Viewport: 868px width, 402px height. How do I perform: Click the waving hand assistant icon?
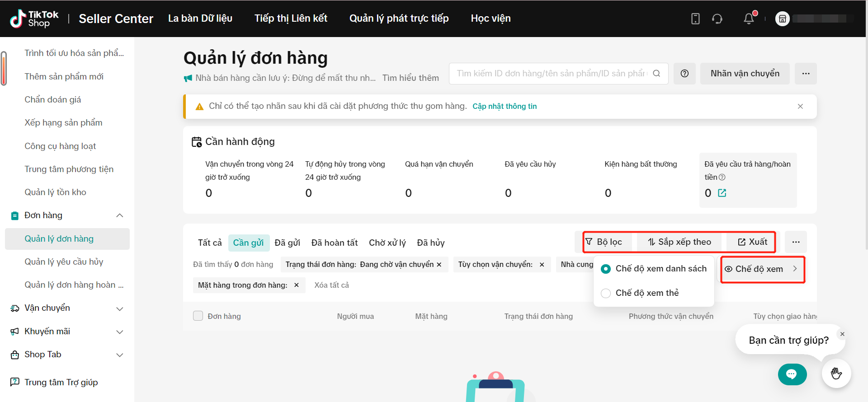836,374
